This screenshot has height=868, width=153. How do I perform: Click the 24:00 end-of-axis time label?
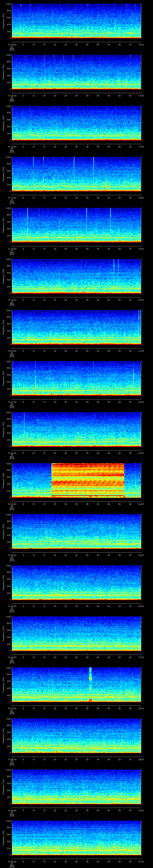[x=141, y=504]
